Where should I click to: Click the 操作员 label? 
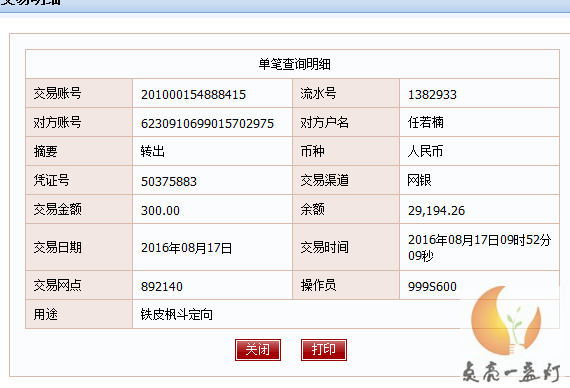click(318, 285)
